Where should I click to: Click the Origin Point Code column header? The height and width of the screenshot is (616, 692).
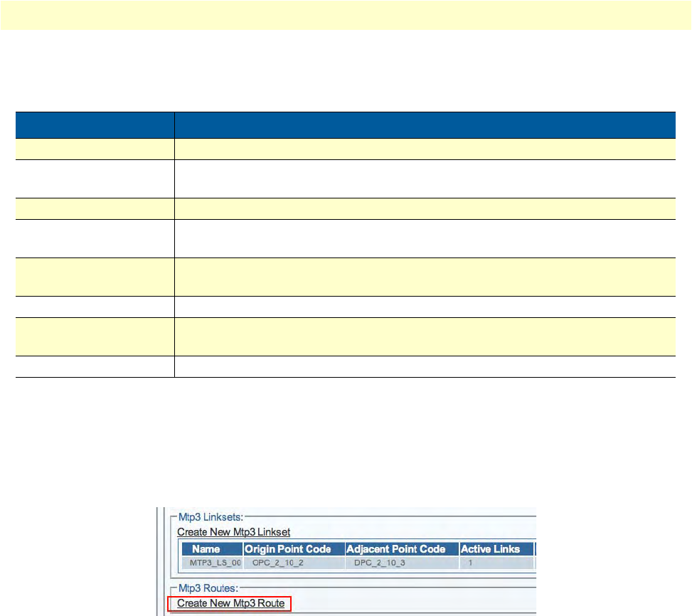coord(294,549)
